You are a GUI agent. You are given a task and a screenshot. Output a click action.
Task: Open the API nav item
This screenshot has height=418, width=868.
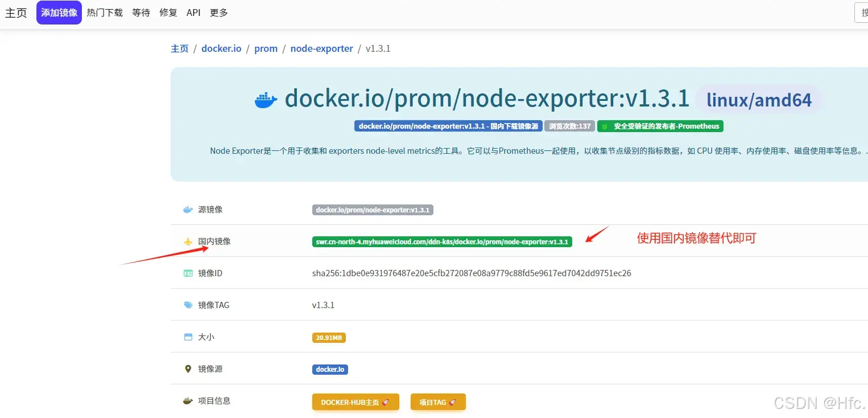coord(193,13)
